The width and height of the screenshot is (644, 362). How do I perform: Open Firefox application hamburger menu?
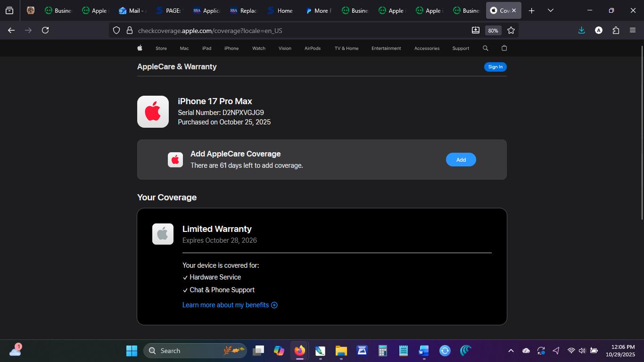633,30
